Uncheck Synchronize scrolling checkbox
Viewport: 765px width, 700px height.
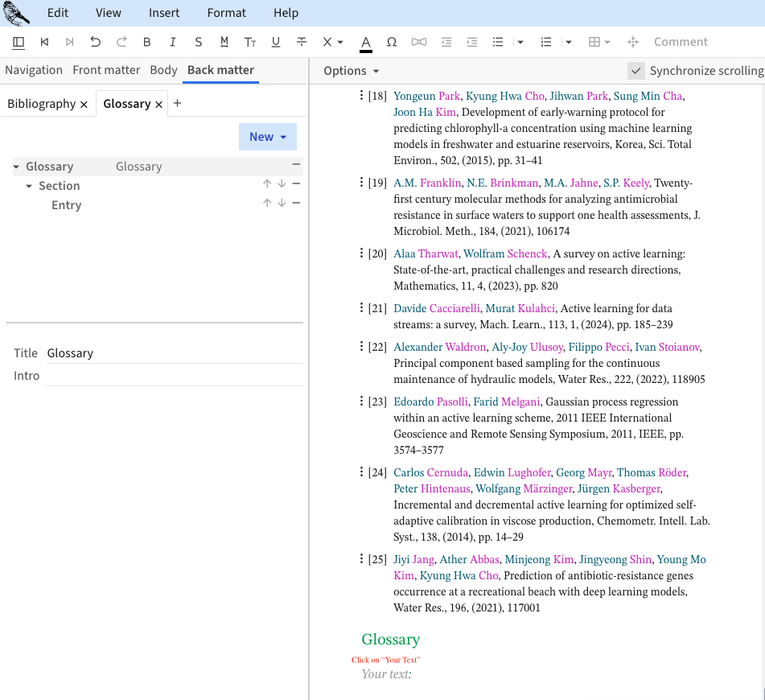click(x=636, y=71)
